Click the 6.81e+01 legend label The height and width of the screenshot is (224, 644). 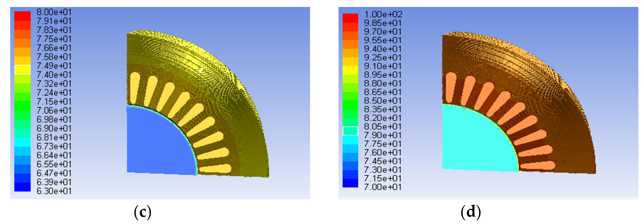click(54, 137)
